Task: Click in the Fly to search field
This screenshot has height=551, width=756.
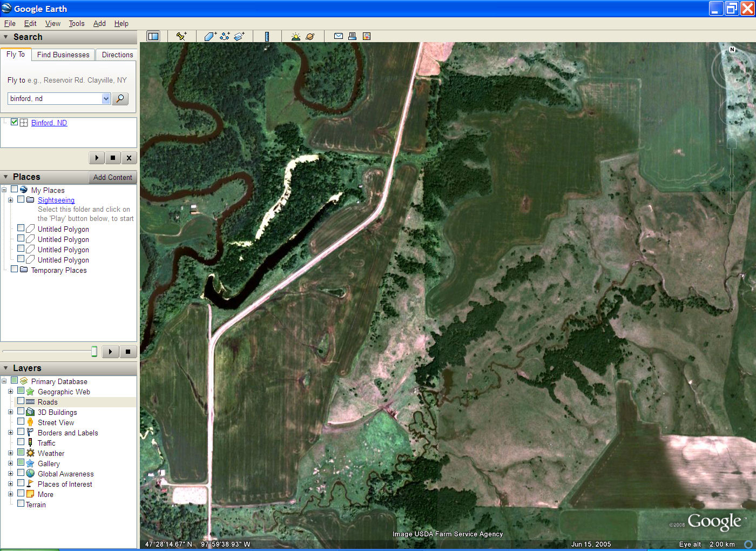Action: pyautogui.click(x=55, y=98)
